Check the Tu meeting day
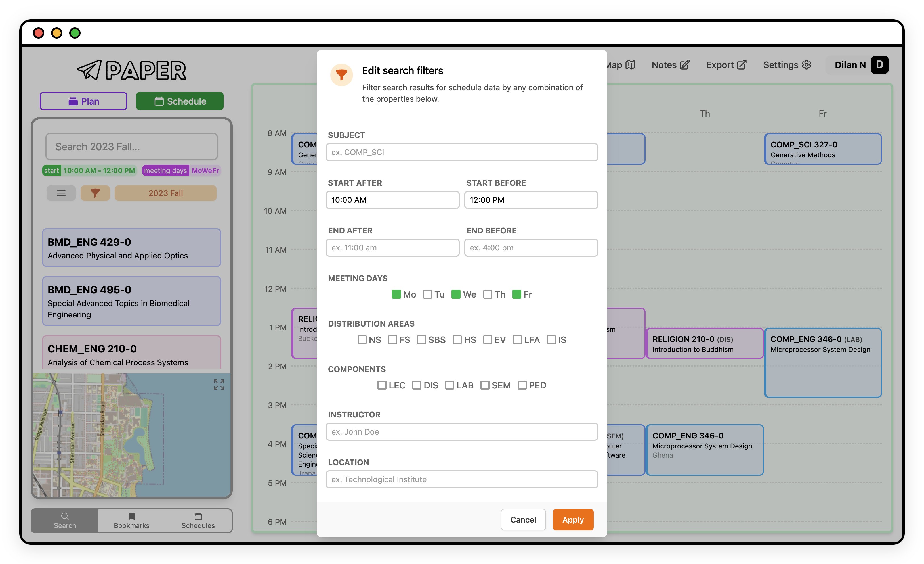Screen dimensions: 924x564 pyautogui.click(x=427, y=294)
